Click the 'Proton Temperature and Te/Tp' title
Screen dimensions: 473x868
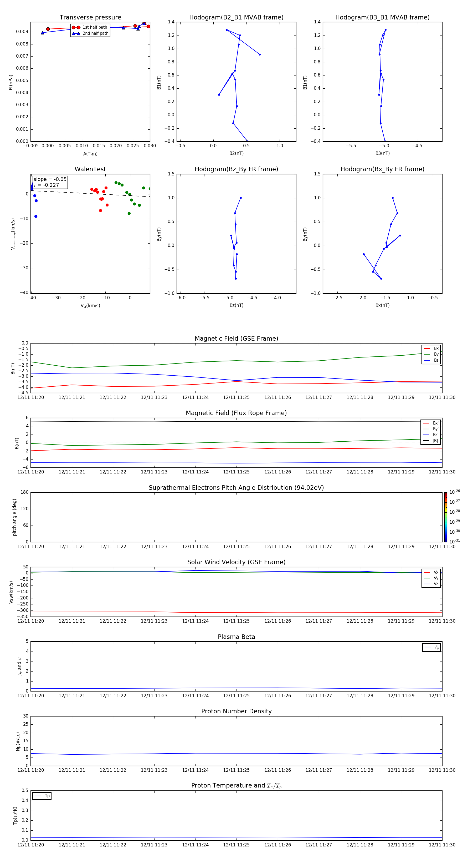pos(236,786)
